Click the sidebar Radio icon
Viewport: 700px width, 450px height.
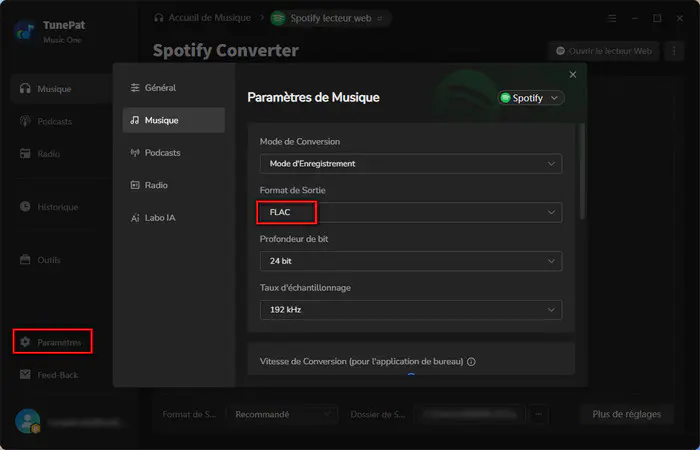pos(25,154)
